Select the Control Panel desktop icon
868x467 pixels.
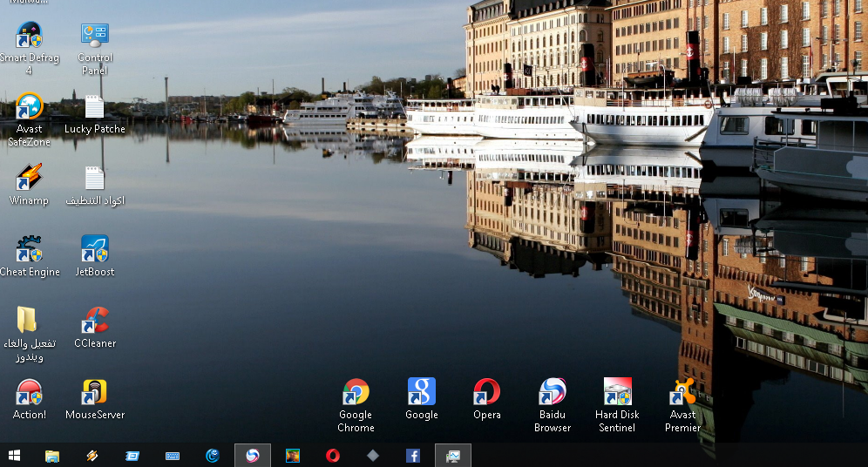coord(95,36)
